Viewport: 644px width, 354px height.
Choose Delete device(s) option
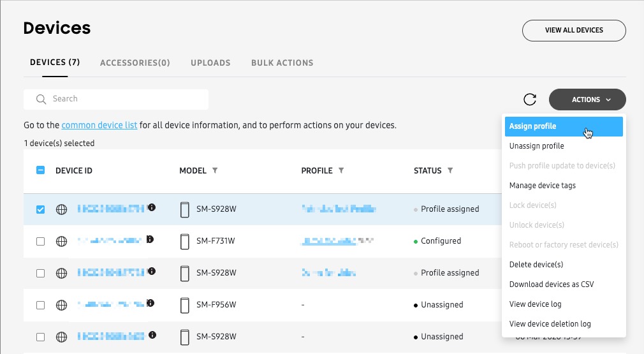pyautogui.click(x=564, y=265)
